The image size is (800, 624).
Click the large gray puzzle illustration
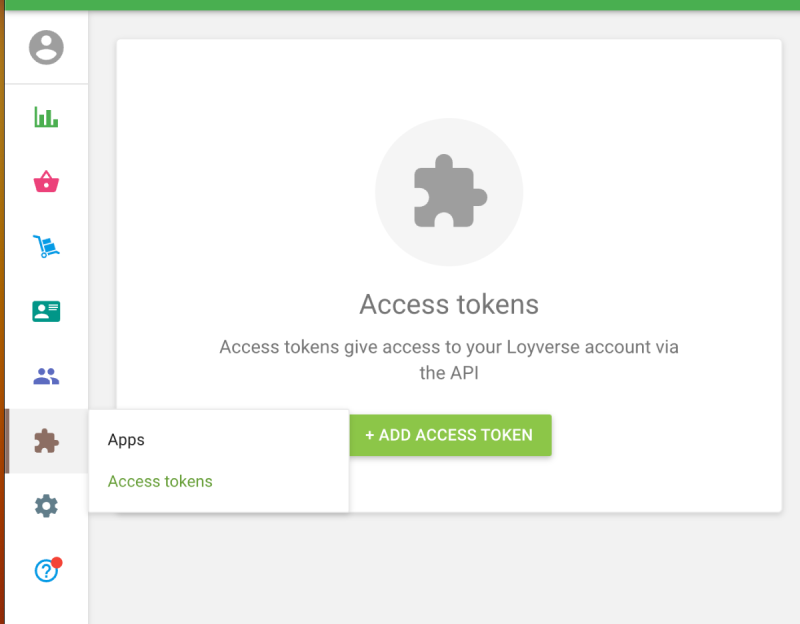[449, 192]
